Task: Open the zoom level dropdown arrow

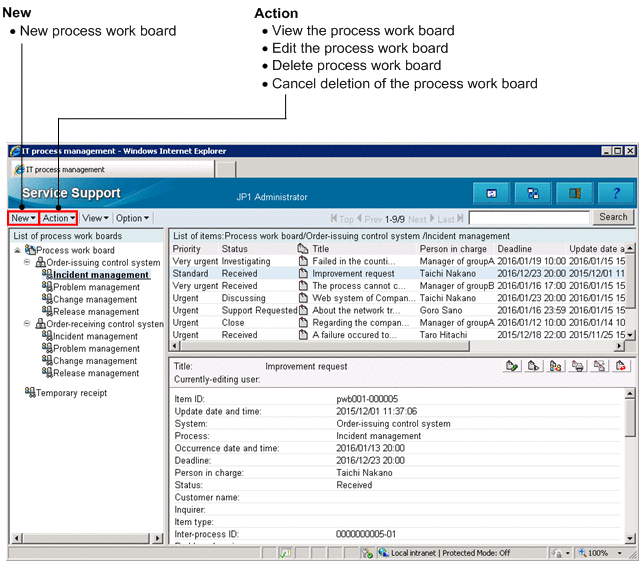Action: pos(620,553)
